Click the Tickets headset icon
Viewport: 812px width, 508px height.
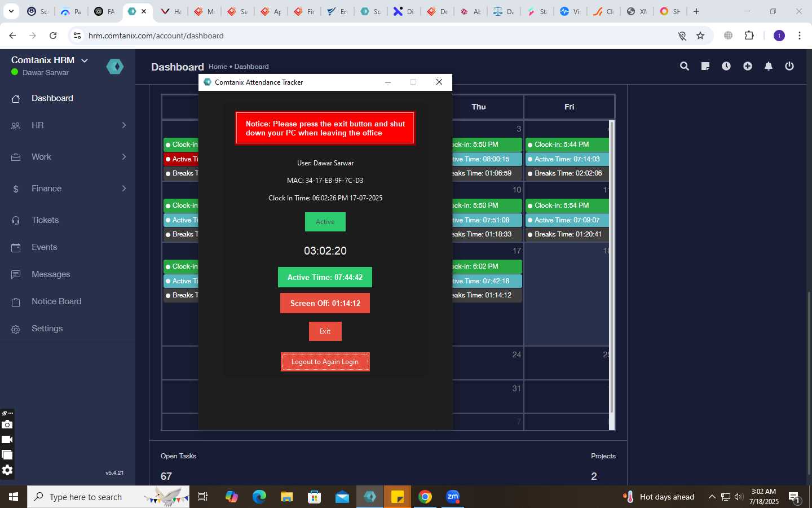point(16,221)
